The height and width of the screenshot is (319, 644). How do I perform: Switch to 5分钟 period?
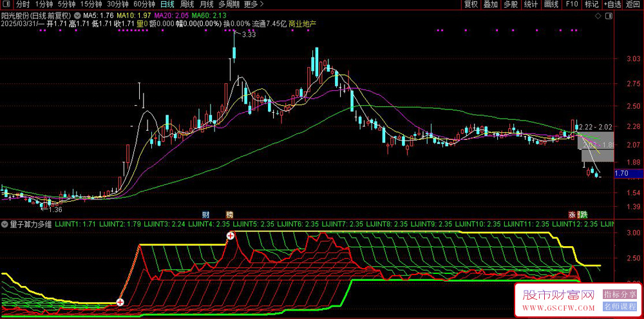point(66,5)
